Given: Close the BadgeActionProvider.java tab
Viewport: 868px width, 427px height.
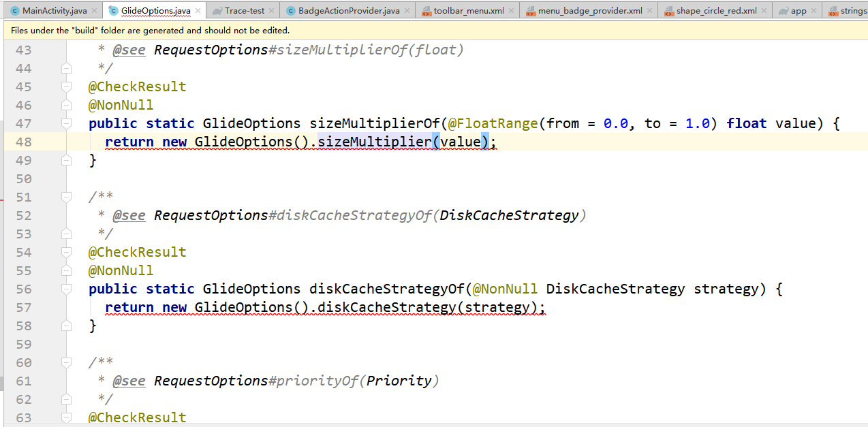Looking at the screenshot, I should (407, 11).
